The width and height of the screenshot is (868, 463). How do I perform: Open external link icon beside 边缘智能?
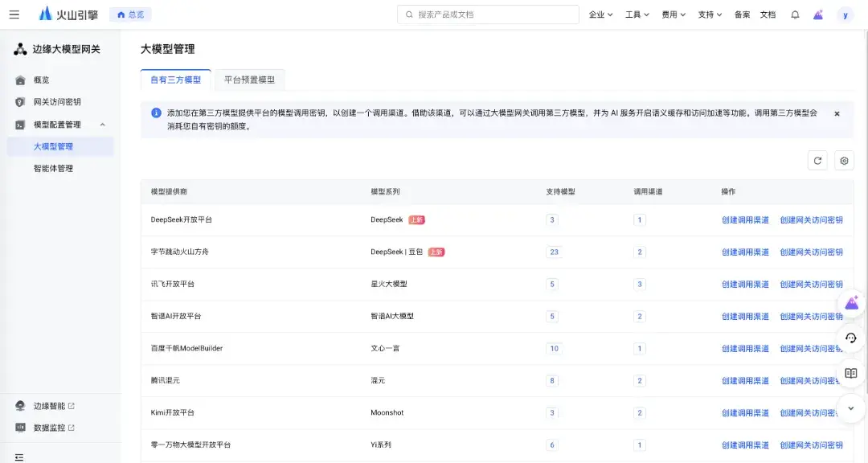(72, 406)
